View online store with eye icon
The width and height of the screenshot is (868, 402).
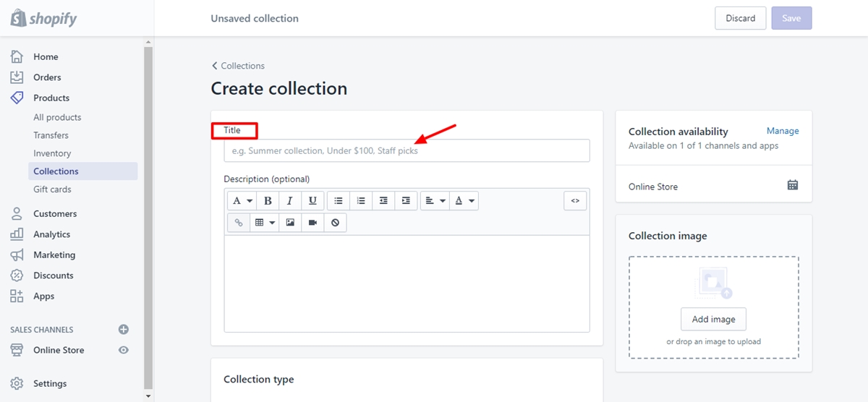[124, 350]
